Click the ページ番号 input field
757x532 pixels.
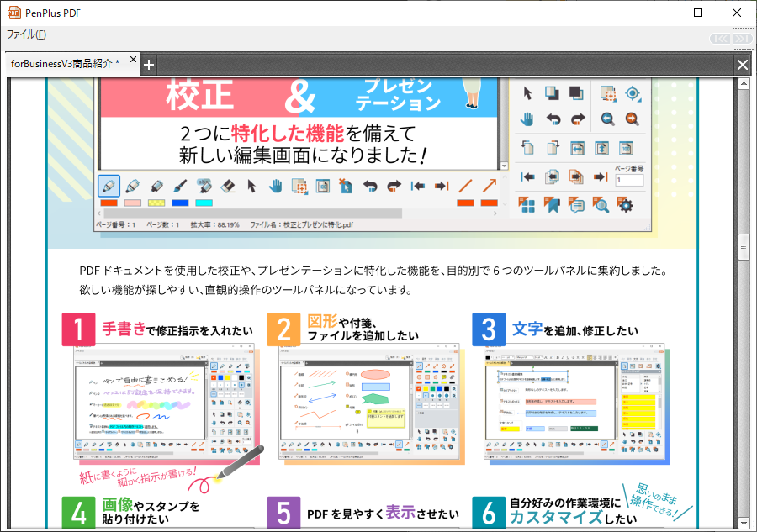629,181
